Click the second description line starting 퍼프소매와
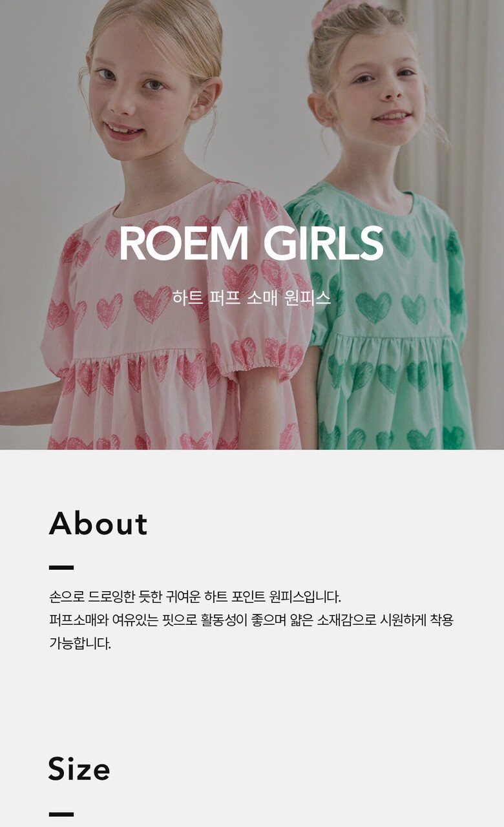 pos(251,620)
